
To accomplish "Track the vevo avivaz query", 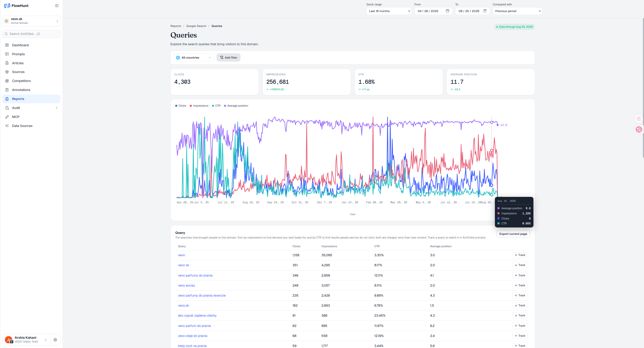I will point(520,286).
